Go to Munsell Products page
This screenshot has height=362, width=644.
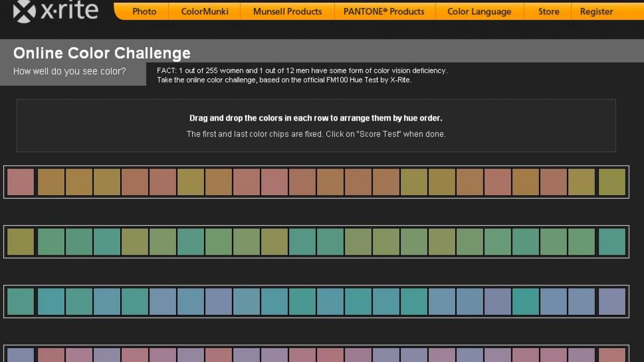tap(287, 11)
